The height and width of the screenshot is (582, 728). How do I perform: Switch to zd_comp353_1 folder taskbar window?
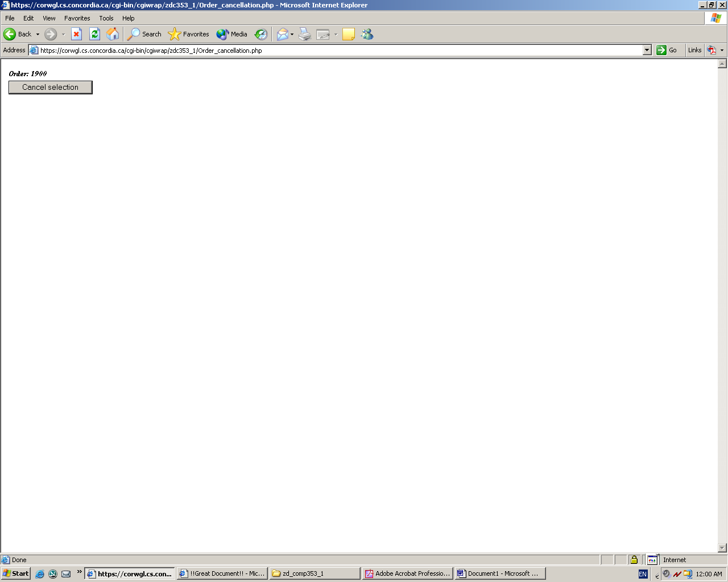click(x=315, y=573)
